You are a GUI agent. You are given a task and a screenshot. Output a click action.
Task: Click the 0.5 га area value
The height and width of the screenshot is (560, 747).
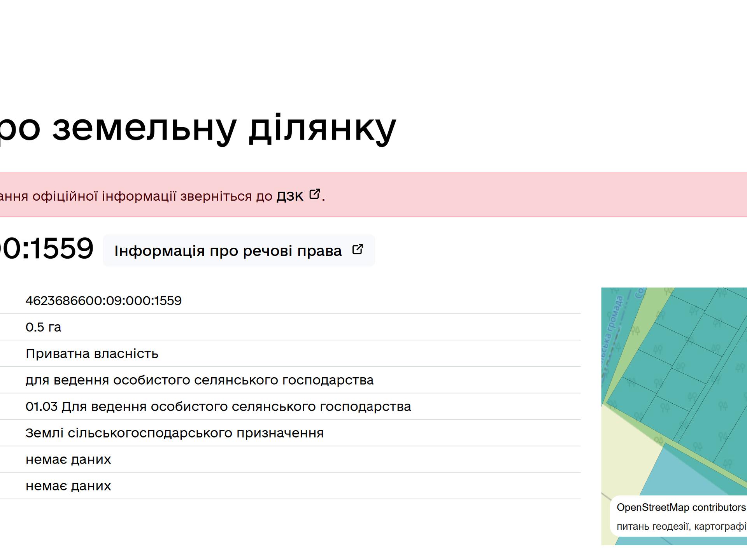(x=43, y=327)
